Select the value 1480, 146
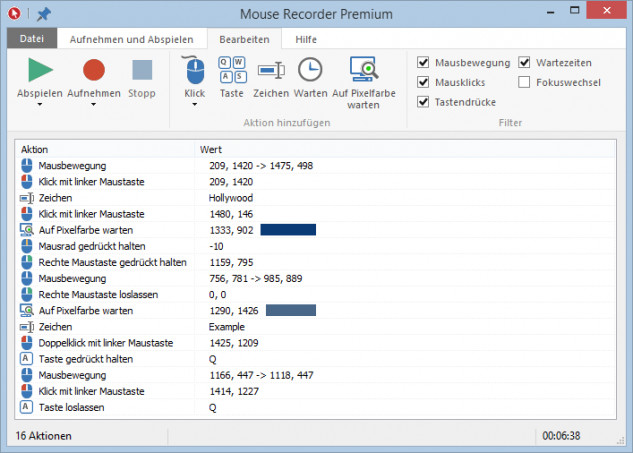 (x=231, y=214)
